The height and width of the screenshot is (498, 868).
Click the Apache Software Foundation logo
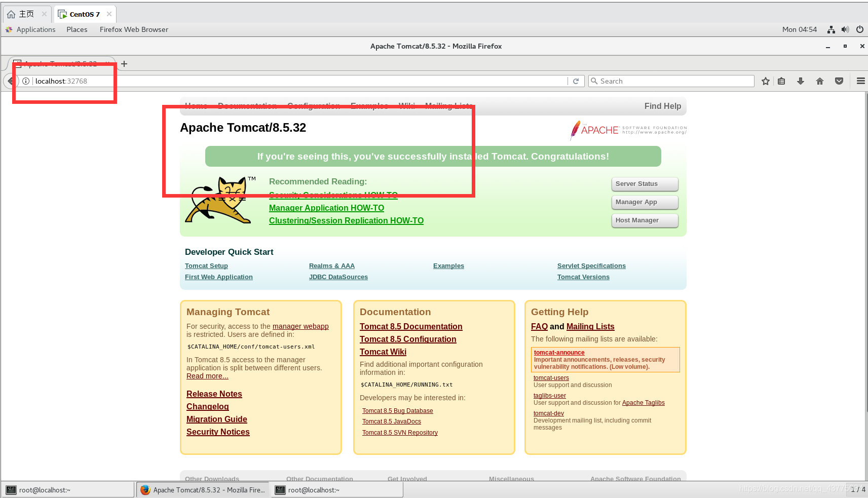pos(628,130)
